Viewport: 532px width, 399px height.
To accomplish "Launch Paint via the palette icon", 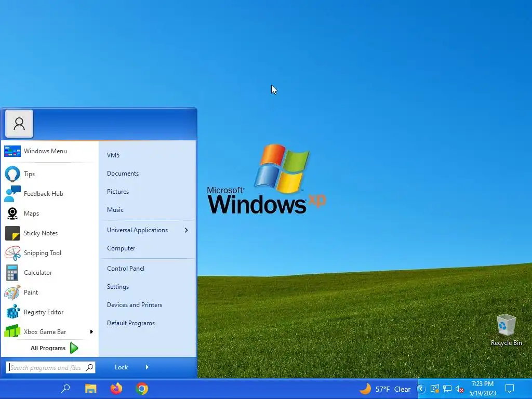I will coord(12,292).
